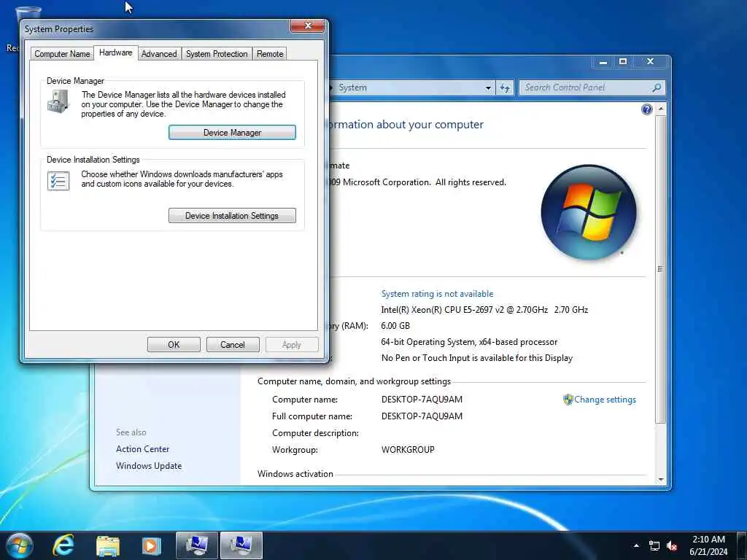The width and height of the screenshot is (747, 560).
Task: Open the help question mark icon in System window
Action: click(x=646, y=109)
